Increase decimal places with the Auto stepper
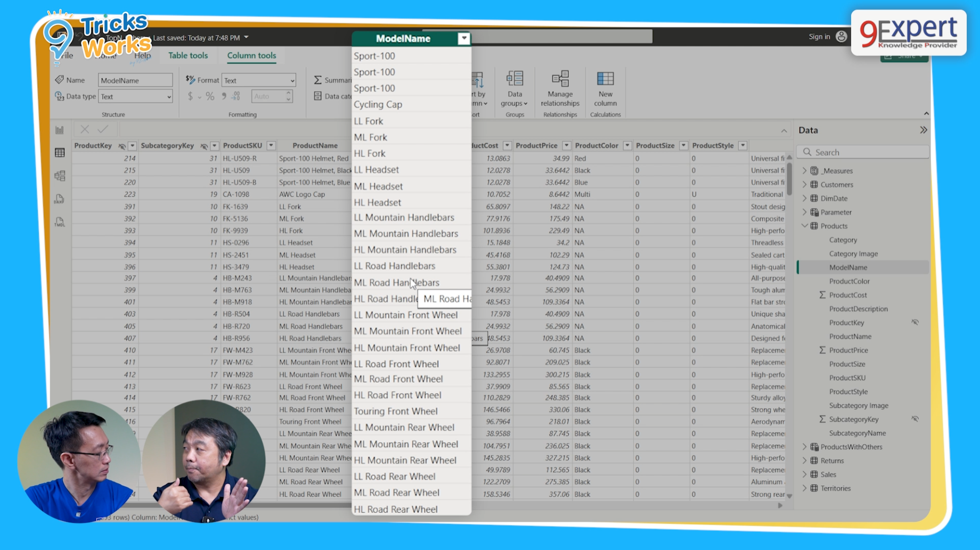Screen dimensions: 980x550 coord(289,93)
